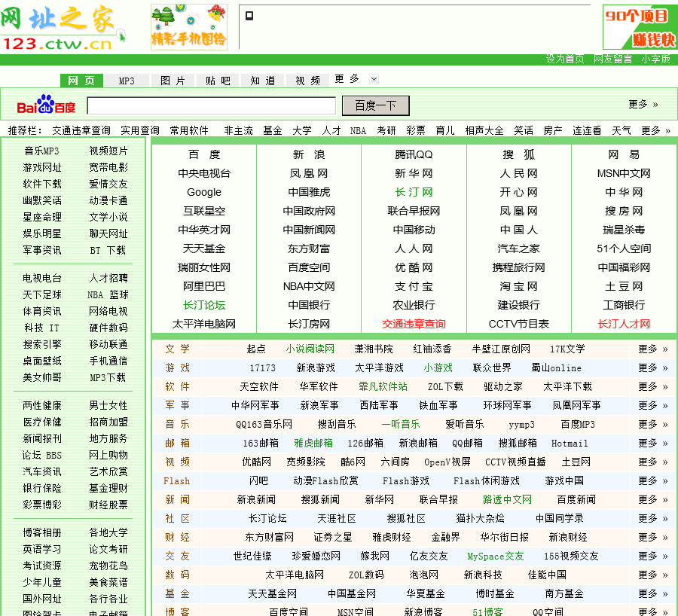The height and width of the screenshot is (616, 678).
Task: Open the Google site link
Action: coord(204,192)
